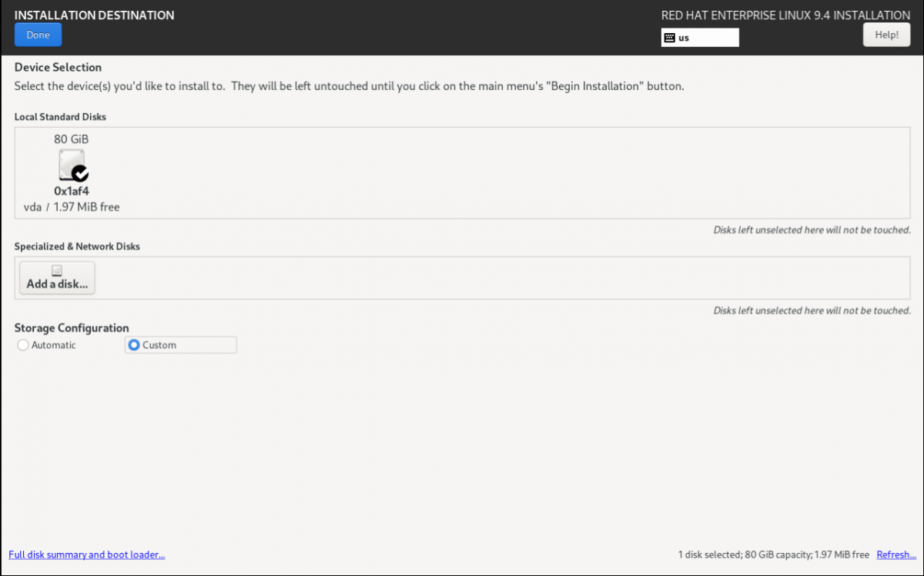
Task: Open Full disk summary and boot loader link
Action: [x=87, y=554]
